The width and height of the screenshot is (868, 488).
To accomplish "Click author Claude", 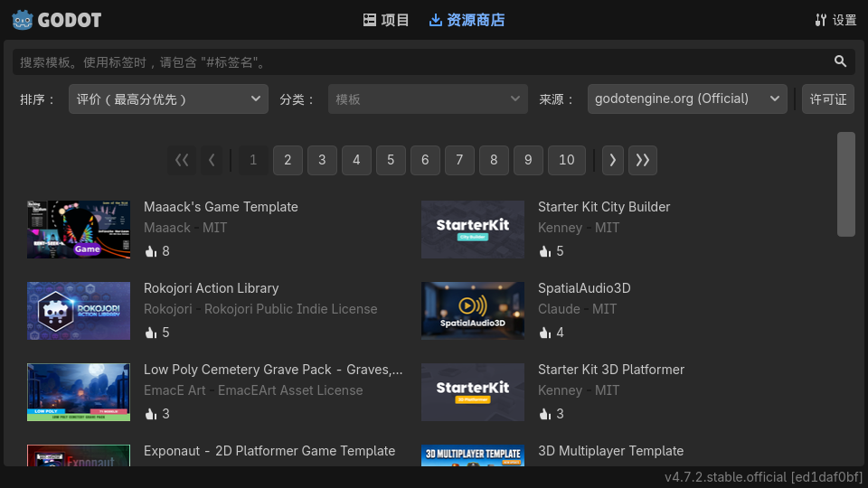I will tap(559, 309).
